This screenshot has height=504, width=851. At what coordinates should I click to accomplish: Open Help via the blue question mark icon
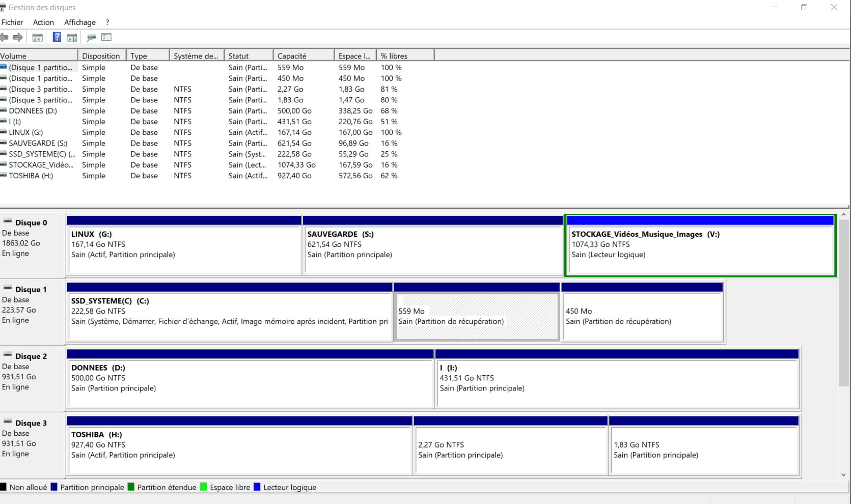tap(57, 37)
